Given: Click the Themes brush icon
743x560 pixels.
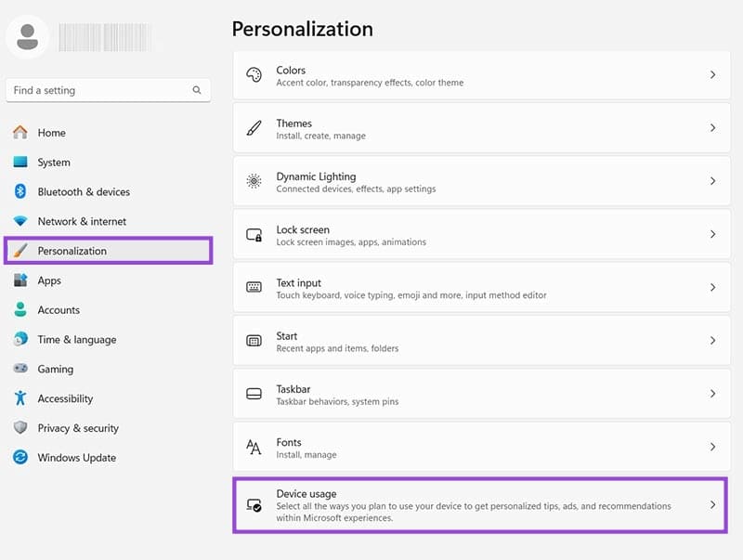Looking at the screenshot, I should pos(254,128).
